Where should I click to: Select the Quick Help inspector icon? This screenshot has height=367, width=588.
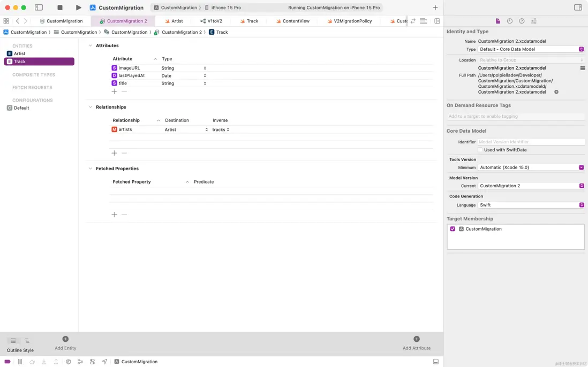[522, 21]
